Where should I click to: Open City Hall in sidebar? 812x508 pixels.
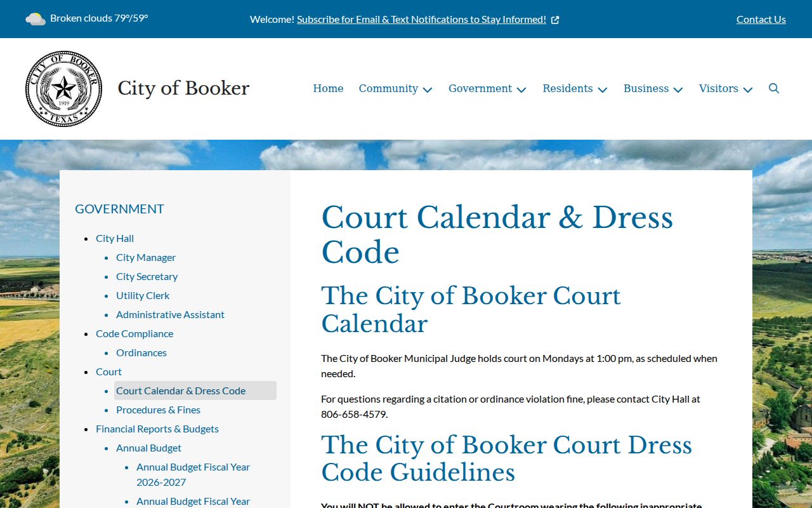pos(115,238)
